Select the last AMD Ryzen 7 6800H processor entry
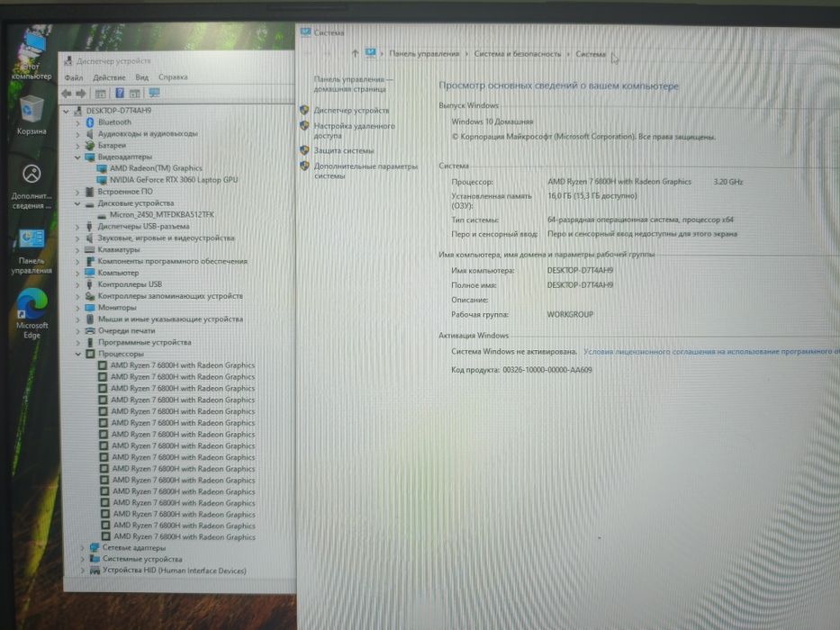The image size is (840, 630). click(185, 536)
